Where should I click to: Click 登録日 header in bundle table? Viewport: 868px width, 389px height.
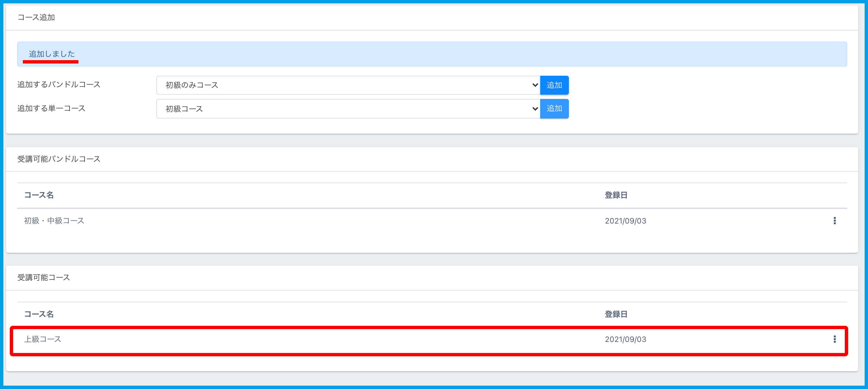pos(616,195)
